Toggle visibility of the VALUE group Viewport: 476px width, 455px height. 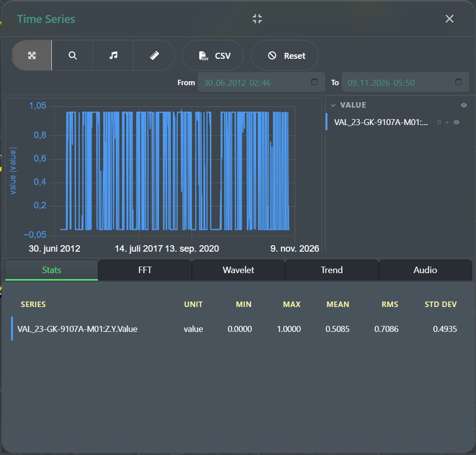point(464,105)
